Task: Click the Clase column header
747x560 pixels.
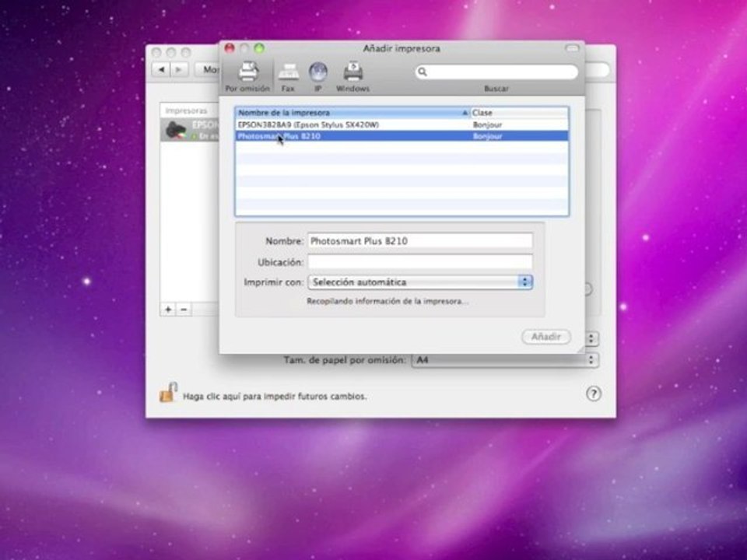Action: 519,113
